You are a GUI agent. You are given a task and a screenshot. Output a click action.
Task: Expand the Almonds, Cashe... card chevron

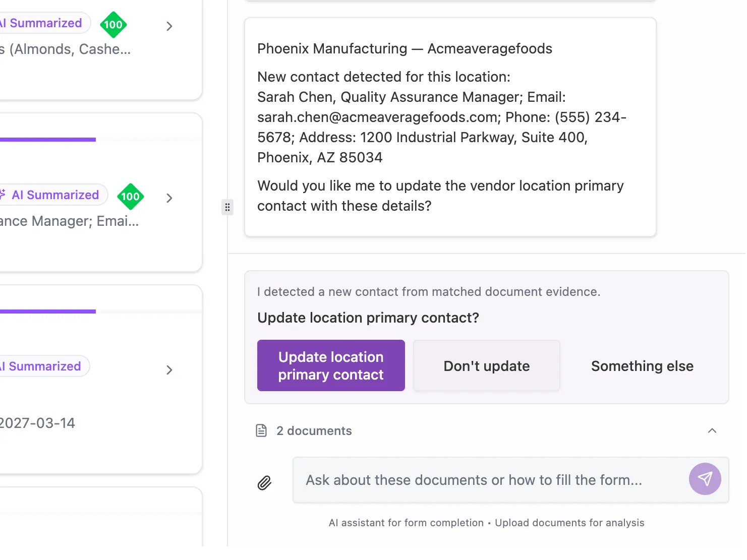point(169,26)
